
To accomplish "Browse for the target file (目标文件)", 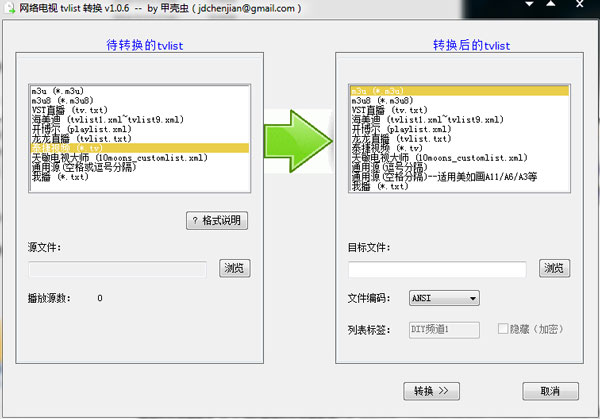I will [554, 268].
